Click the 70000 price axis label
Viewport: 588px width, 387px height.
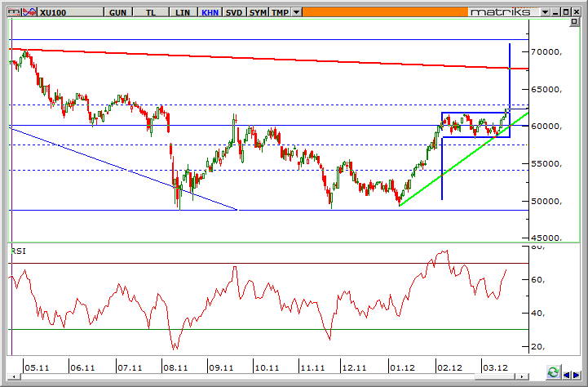point(546,52)
